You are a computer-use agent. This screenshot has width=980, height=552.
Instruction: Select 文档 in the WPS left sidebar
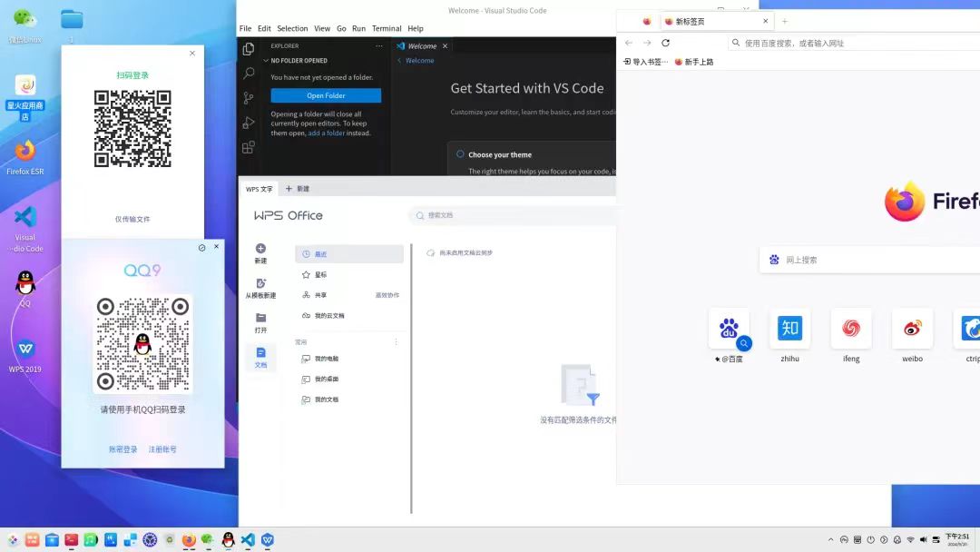point(260,358)
